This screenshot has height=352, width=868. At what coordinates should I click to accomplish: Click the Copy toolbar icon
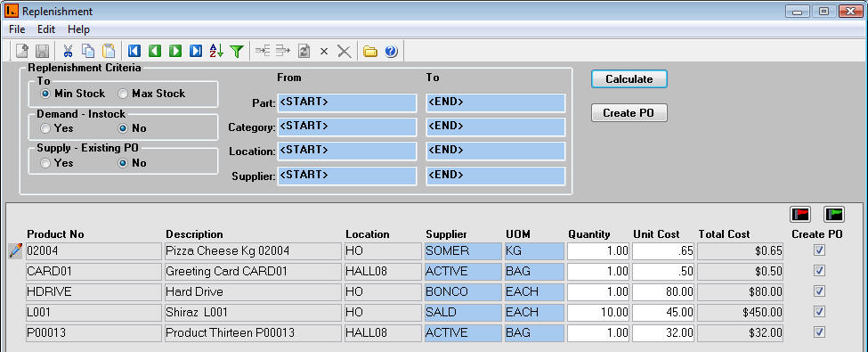88,51
